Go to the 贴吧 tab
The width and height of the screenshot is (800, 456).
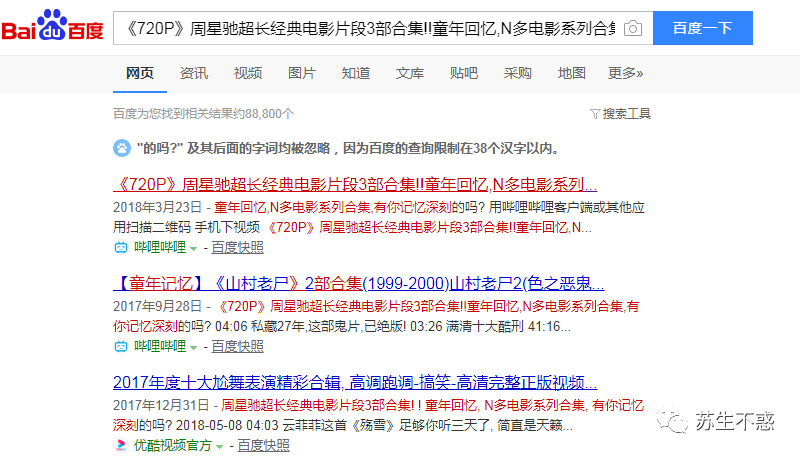[464, 73]
